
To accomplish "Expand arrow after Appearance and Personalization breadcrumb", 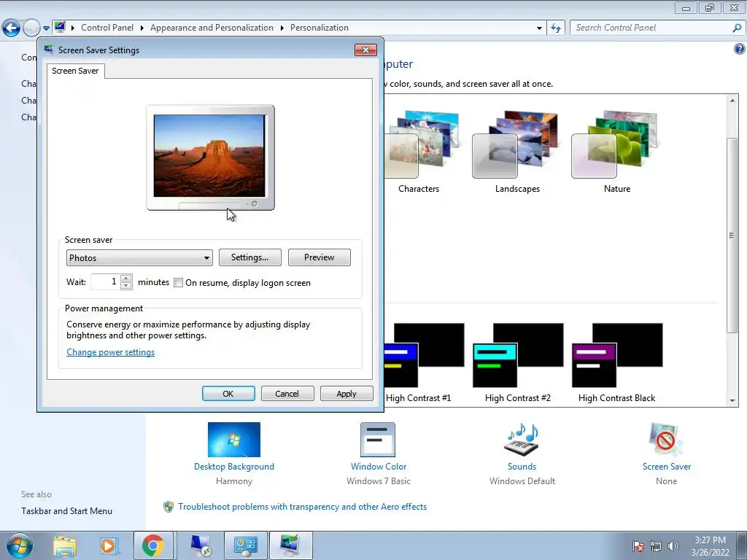I will pyautogui.click(x=282, y=28).
